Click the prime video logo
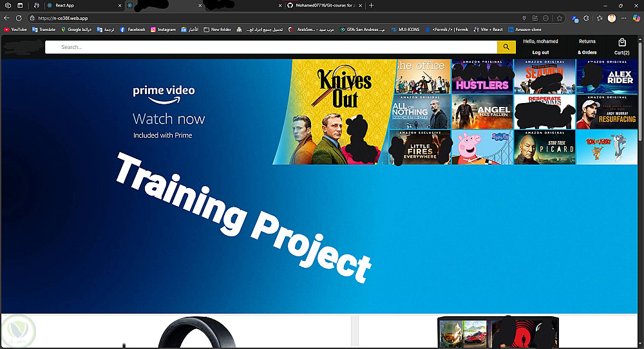The height and width of the screenshot is (349, 644). [164, 94]
